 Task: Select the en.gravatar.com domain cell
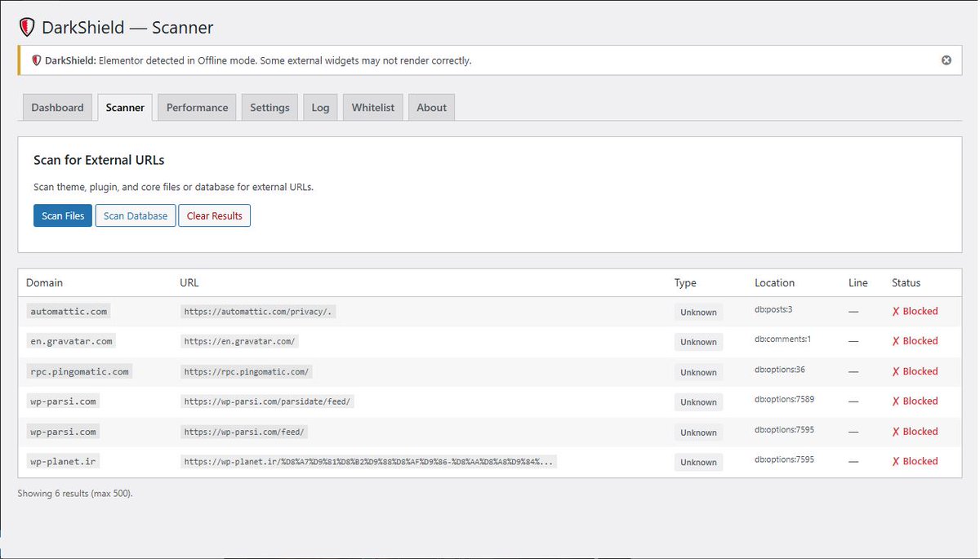[x=71, y=341]
